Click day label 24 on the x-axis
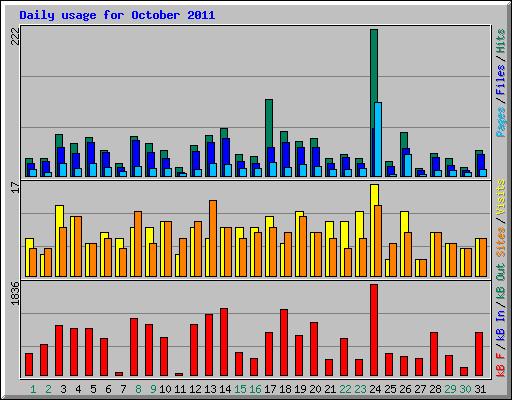 click(375, 389)
